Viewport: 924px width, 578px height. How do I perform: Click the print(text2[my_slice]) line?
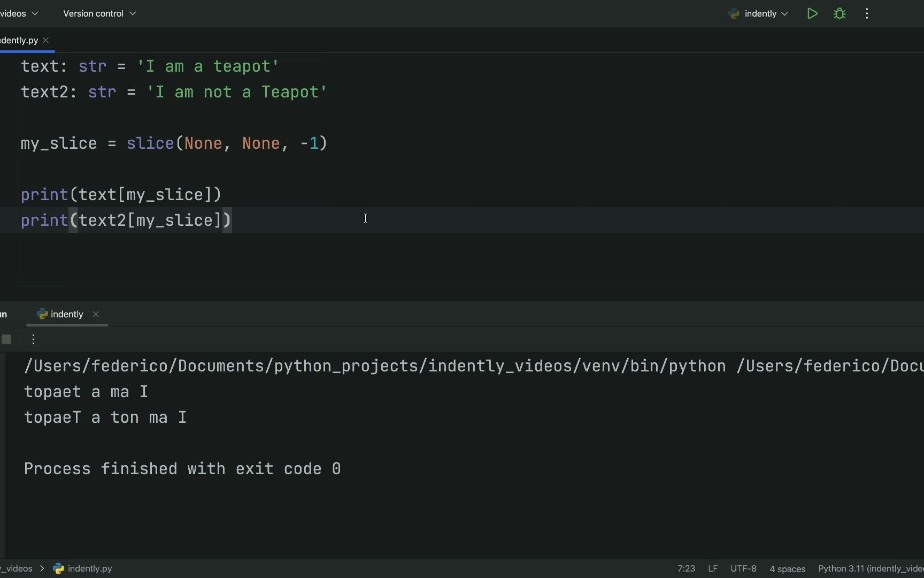(126, 220)
